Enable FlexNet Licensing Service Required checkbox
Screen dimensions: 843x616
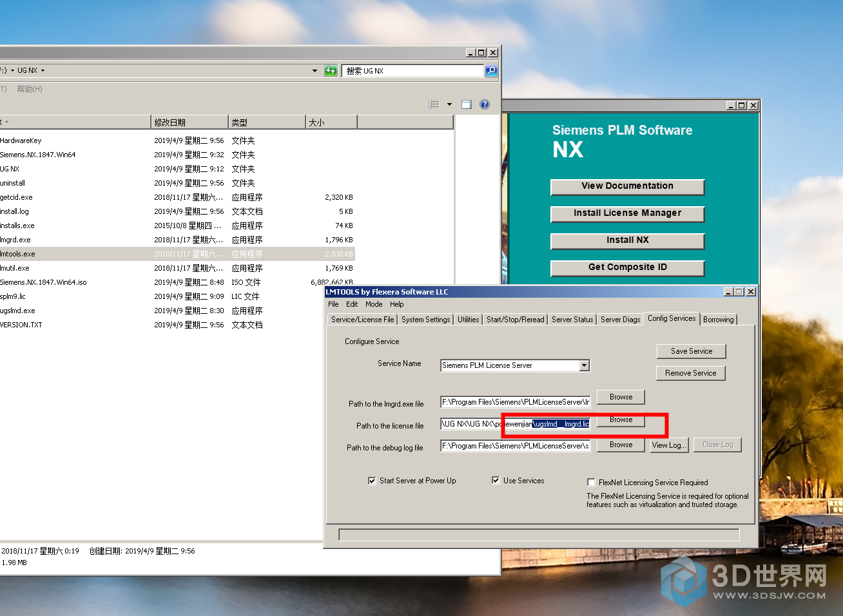(x=591, y=482)
